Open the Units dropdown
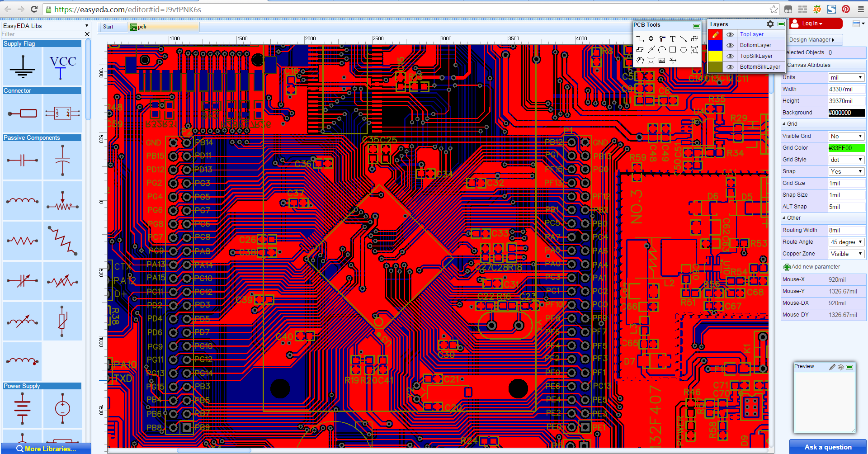This screenshot has height=454, width=868. 846,77
